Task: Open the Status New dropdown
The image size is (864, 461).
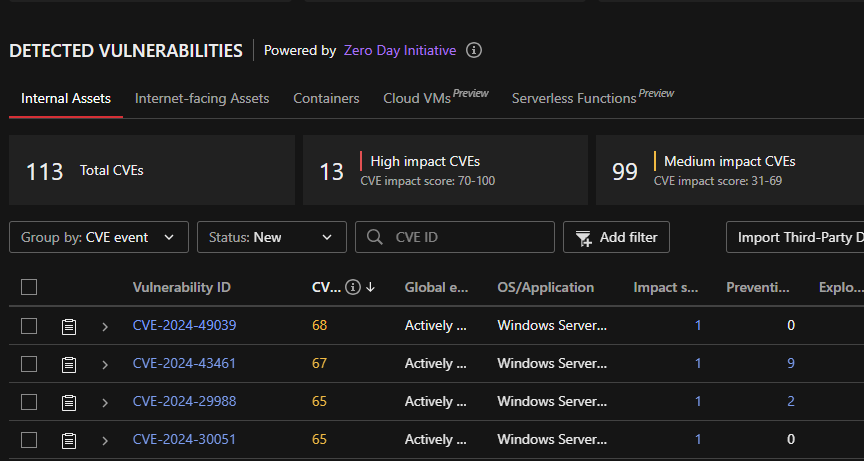Action: [271, 238]
